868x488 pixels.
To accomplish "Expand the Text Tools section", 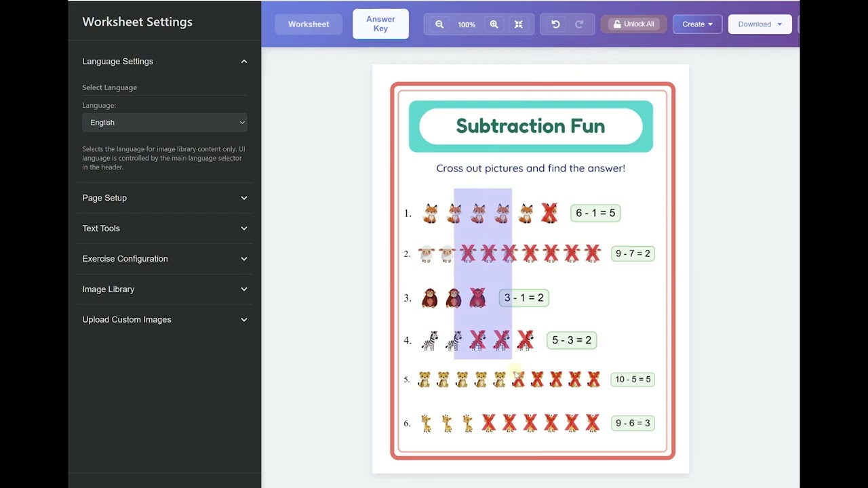I will click(x=165, y=228).
